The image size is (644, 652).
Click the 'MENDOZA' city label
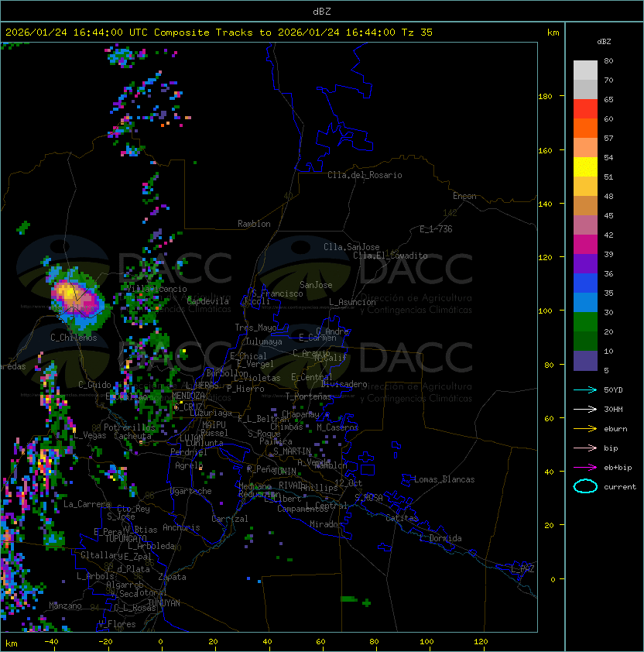188,396
